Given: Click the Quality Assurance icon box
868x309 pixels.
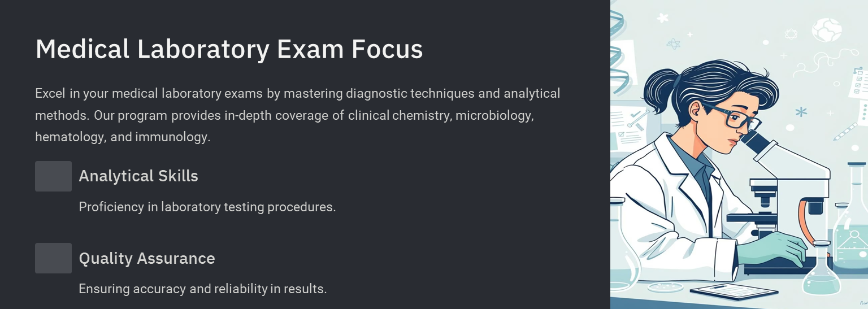Looking at the screenshot, I should 53,258.
